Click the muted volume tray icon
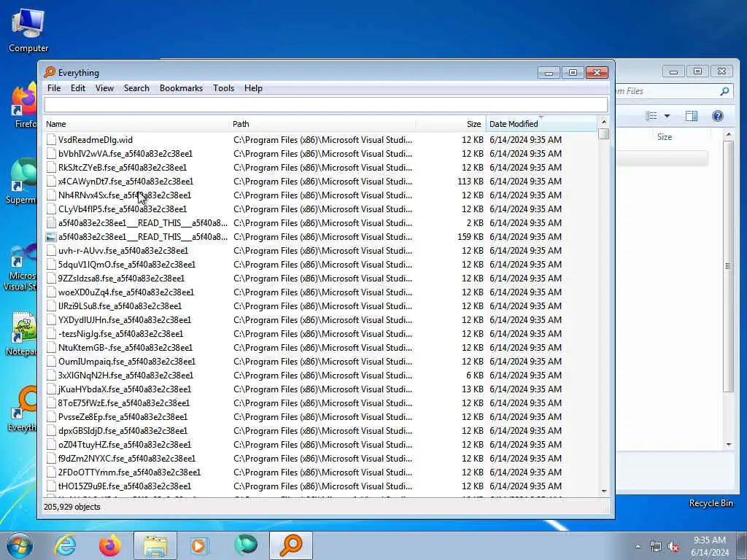The image size is (747, 560). [x=673, y=547]
